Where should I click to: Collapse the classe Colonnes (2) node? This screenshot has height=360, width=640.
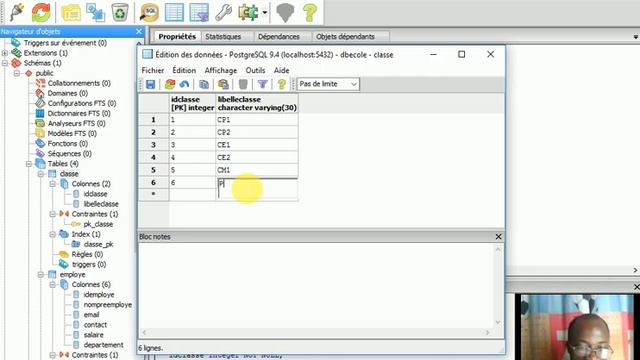tap(53, 184)
